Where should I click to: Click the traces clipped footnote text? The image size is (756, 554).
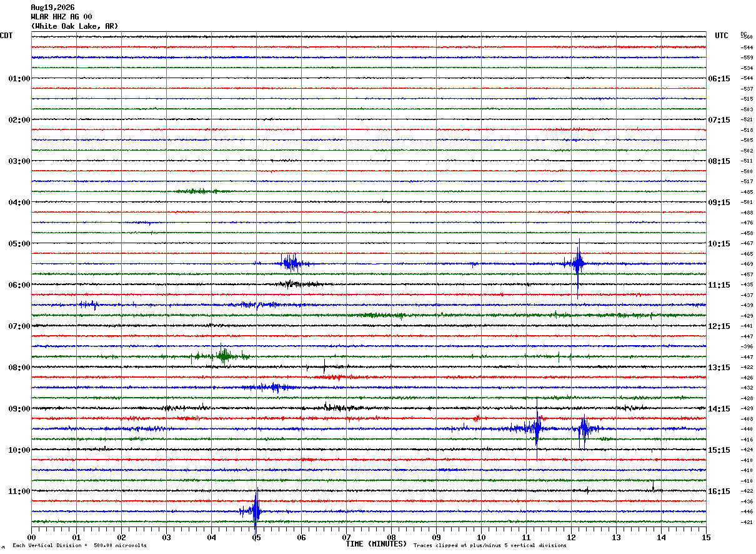[x=490, y=546]
